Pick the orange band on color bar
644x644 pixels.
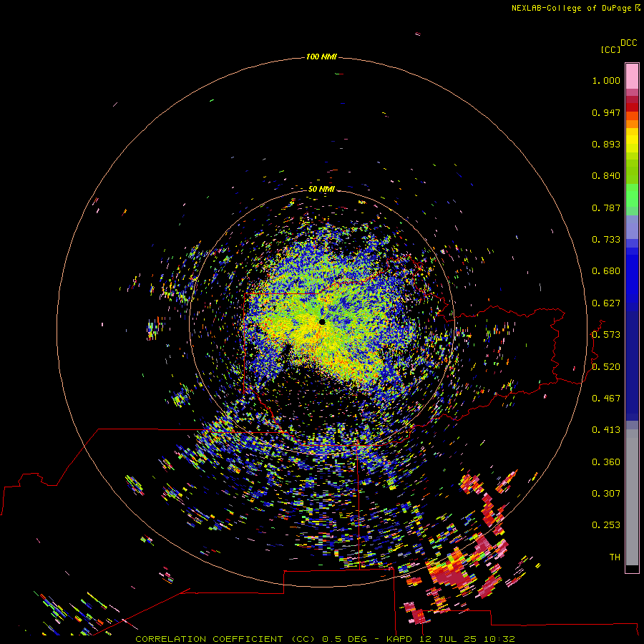[632, 124]
